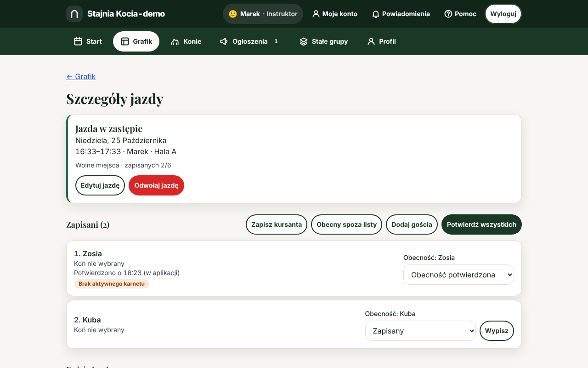
Task: Click the horse icon next to Konie
Action: [175, 41]
